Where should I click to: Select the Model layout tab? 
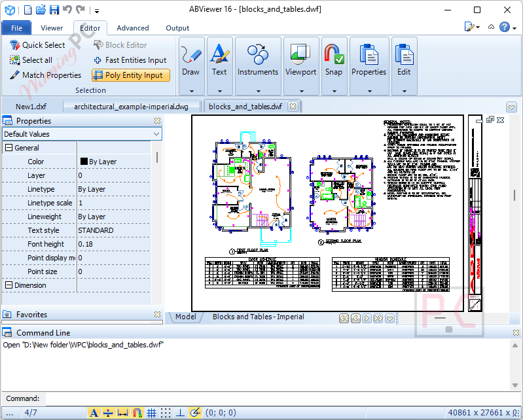coord(186,317)
